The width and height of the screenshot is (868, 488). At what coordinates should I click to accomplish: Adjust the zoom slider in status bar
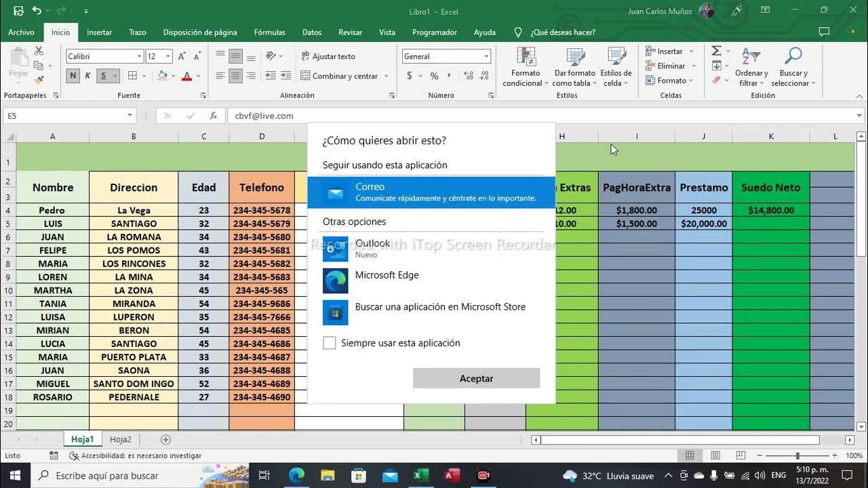tap(797, 456)
